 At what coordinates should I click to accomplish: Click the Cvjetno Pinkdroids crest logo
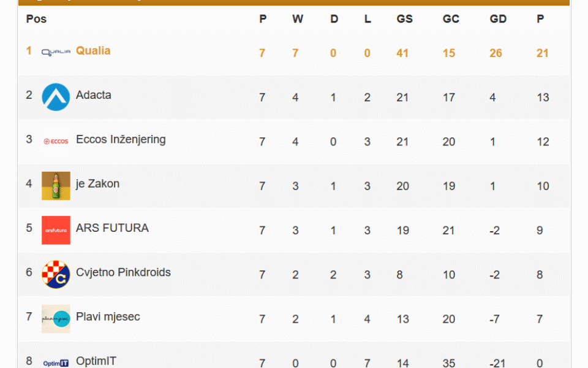[56, 274]
